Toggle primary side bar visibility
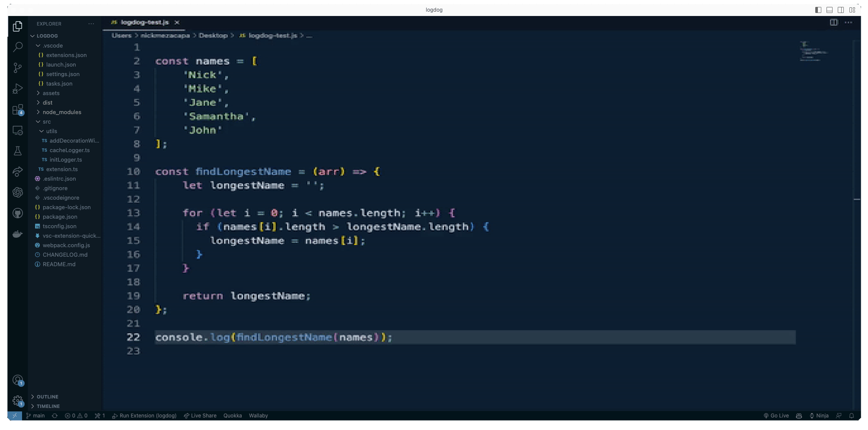This screenshot has height=430, width=868. pyautogui.click(x=818, y=10)
